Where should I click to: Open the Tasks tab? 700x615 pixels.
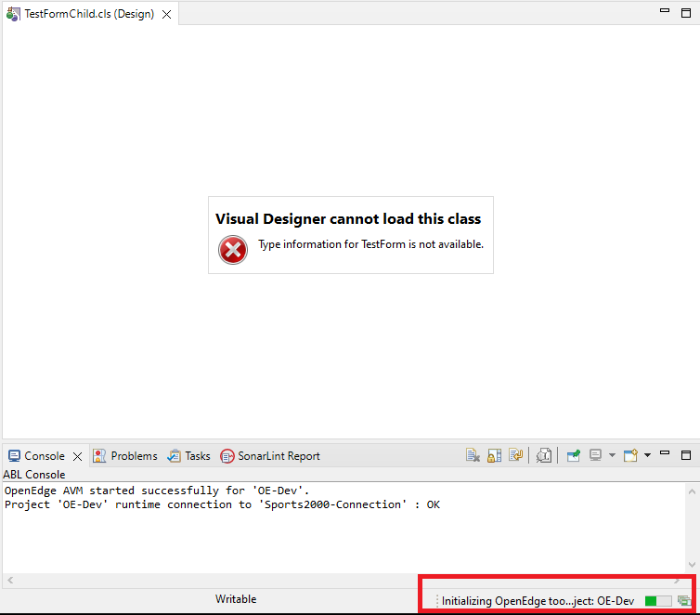(x=188, y=456)
